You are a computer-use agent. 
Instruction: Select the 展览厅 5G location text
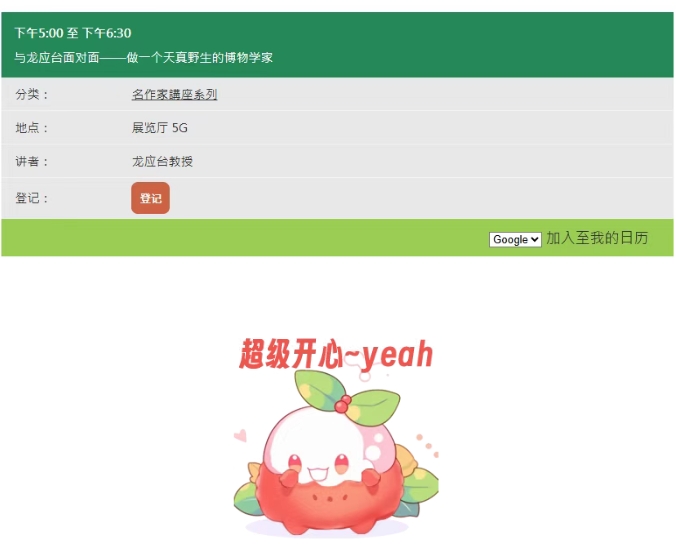pyautogui.click(x=160, y=128)
